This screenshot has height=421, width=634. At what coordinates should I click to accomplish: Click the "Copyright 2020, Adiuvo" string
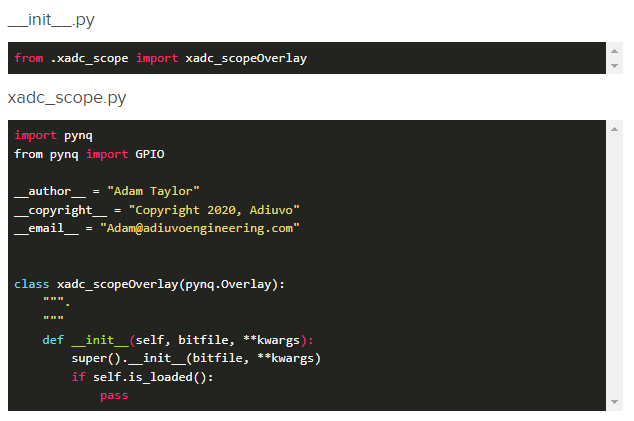pos(214,209)
